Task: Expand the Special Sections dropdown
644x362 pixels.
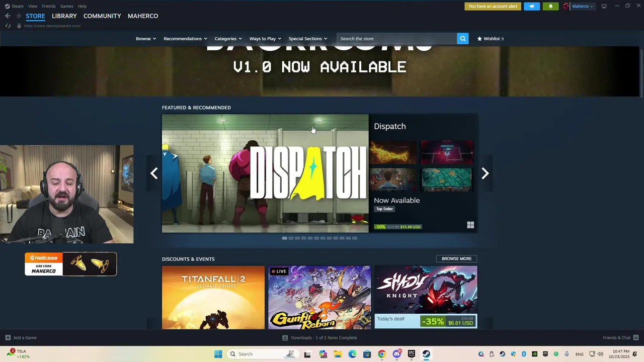Action: click(308, 39)
